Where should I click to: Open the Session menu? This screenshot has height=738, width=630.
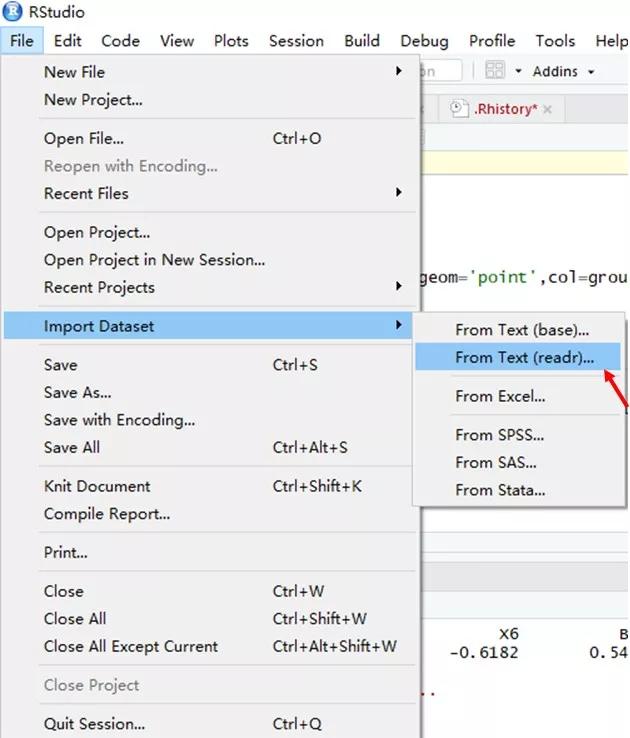click(x=296, y=41)
